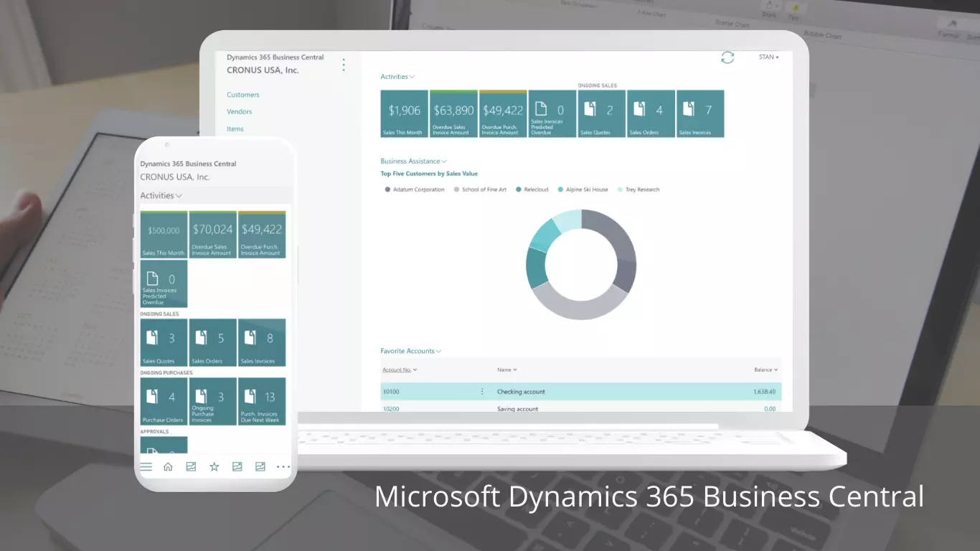The height and width of the screenshot is (551, 980).
Task: Go to Items in the laptop sidebar
Action: pyautogui.click(x=235, y=129)
